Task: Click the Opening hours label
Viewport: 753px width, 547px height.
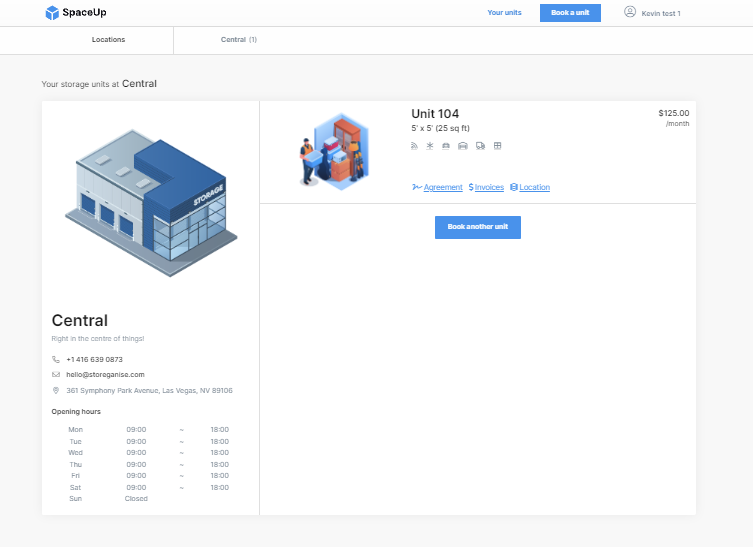Action: click(76, 412)
